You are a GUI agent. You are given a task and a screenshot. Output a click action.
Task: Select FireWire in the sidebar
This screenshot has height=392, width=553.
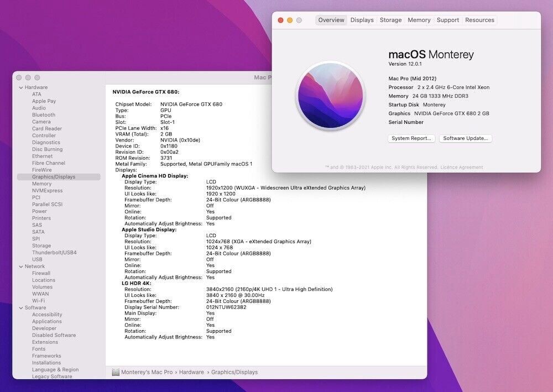[42, 170]
